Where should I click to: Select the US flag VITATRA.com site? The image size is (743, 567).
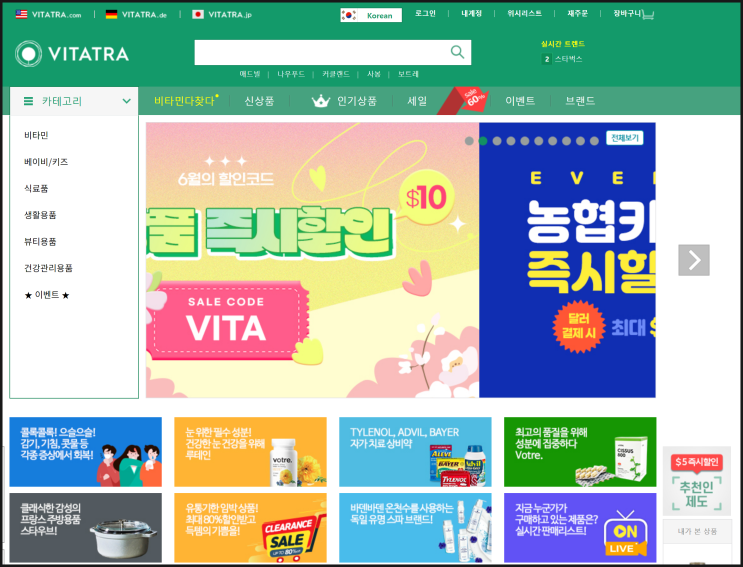coord(48,15)
